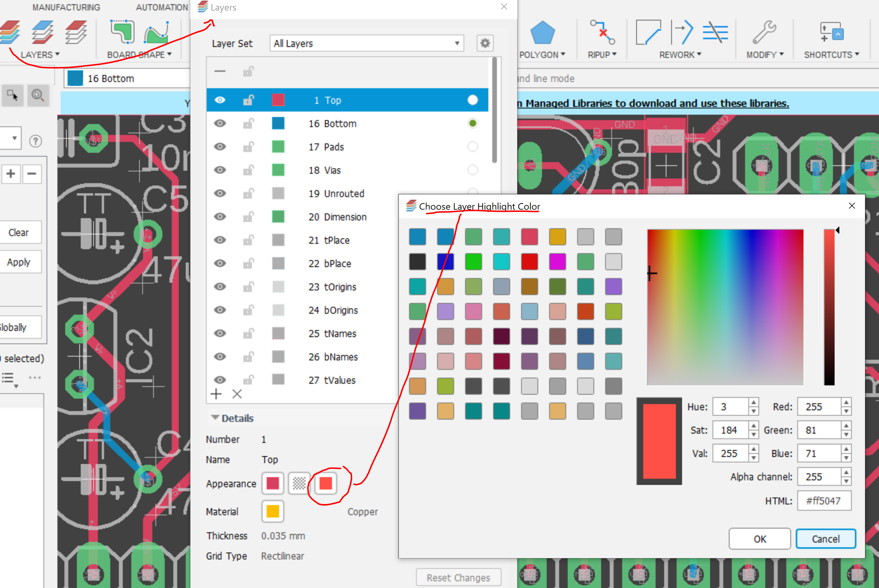This screenshot has height=588, width=879.
Task: Open layer settings gear in Layers dialog
Action: click(485, 43)
